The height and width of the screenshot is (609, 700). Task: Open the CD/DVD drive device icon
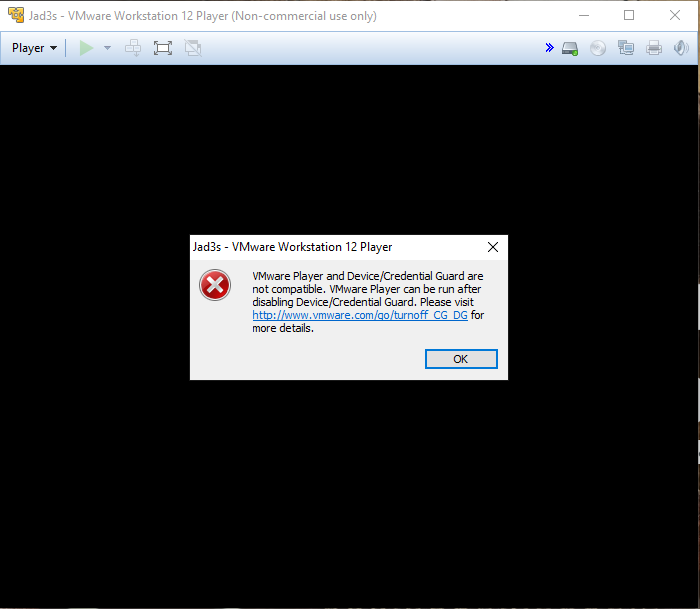coord(598,48)
